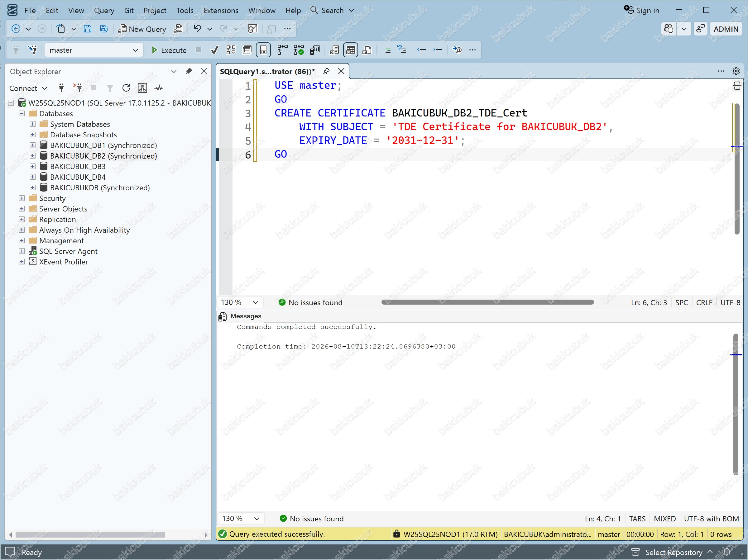This screenshot has height=560, width=748.
Task: Toggle pin on SQLQuery1 tab
Action: [326, 71]
